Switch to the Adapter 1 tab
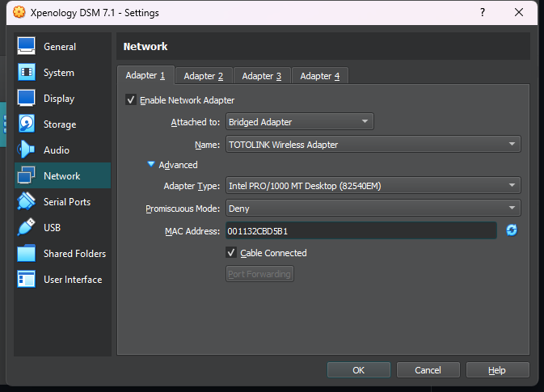This screenshot has height=392, width=544. pyautogui.click(x=145, y=75)
